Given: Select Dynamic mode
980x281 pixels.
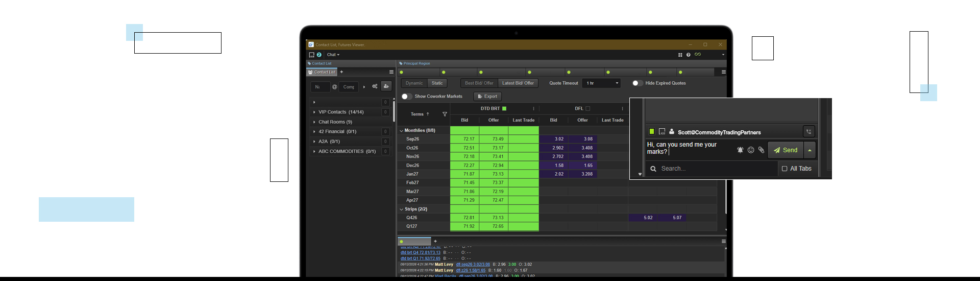Looking at the screenshot, I should click(414, 83).
